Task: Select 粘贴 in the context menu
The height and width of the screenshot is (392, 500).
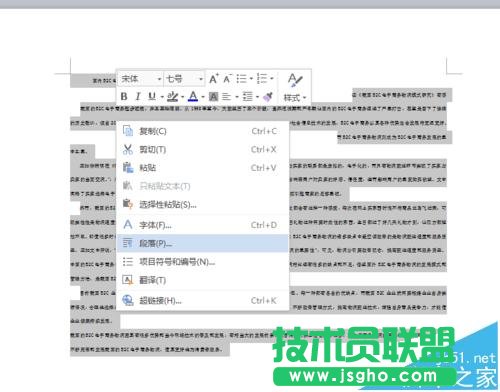Action: pos(203,168)
